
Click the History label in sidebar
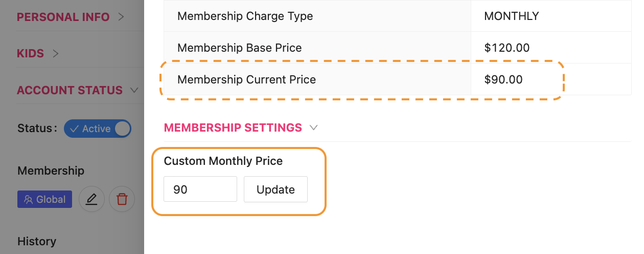(x=37, y=241)
